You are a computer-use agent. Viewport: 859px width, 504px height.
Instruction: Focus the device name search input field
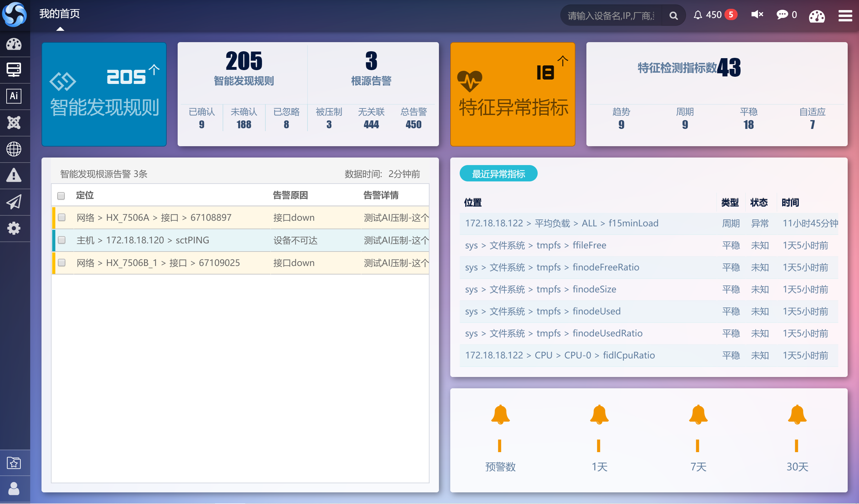(610, 15)
